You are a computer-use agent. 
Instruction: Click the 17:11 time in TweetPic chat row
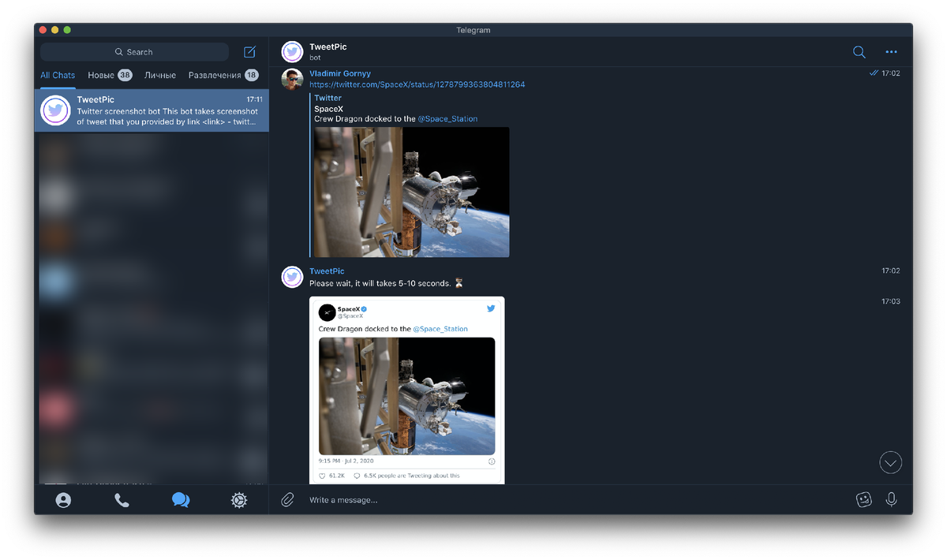click(254, 100)
